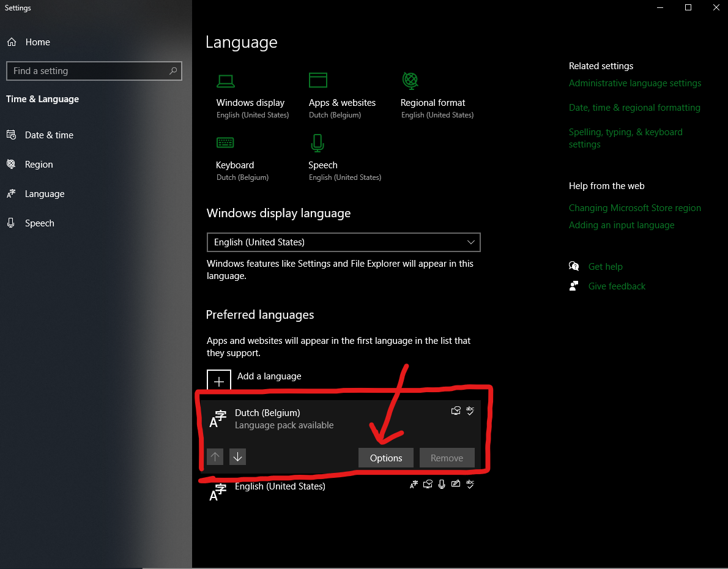The width and height of the screenshot is (728, 569).
Task: Open Options for Dutch (Belgium)
Action: [x=386, y=458]
